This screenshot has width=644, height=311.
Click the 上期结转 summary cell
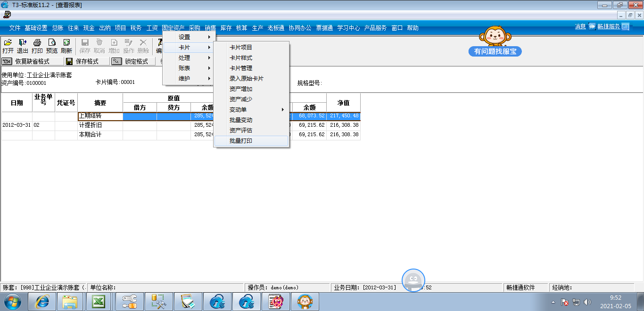coord(100,116)
